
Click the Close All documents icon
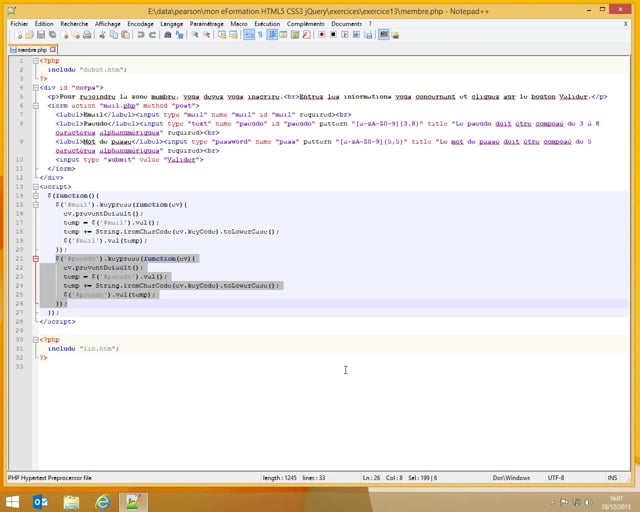click(76, 35)
